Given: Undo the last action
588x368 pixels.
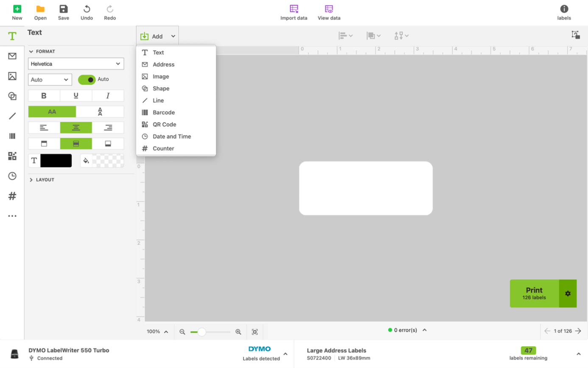Looking at the screenshot, I should (87, 13).
